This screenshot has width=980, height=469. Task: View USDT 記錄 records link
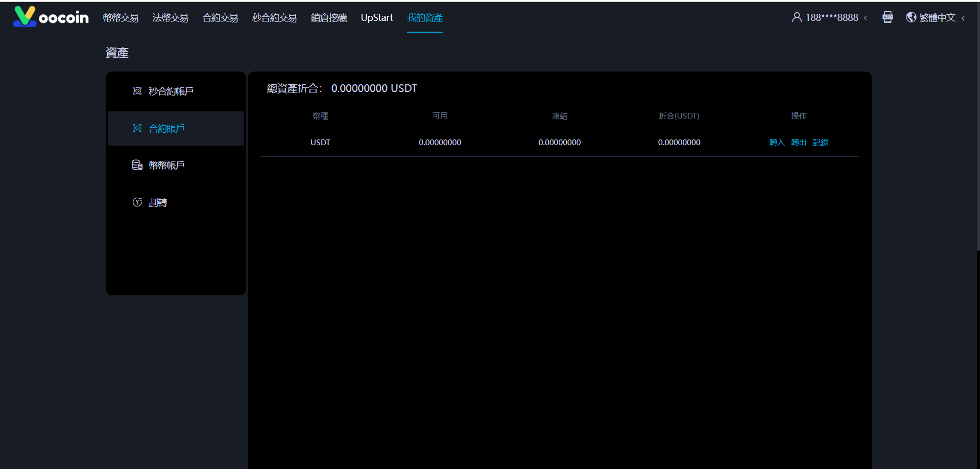[x=820, y=143]
